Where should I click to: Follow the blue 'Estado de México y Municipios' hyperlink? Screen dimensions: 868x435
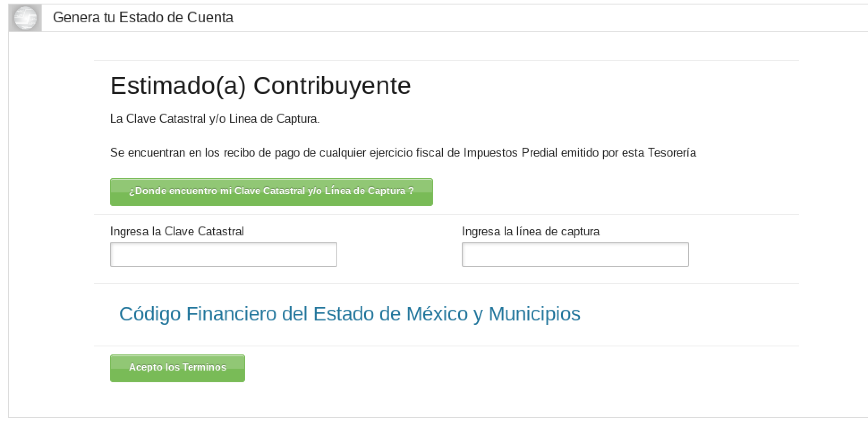349,314
